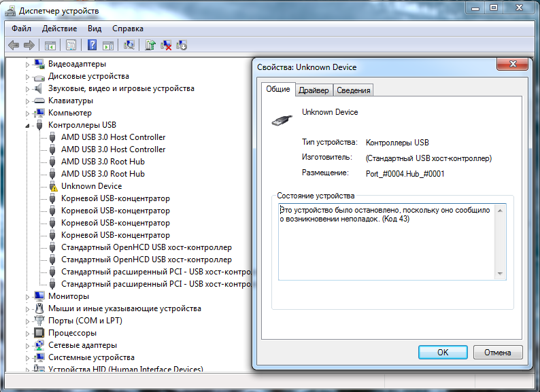The image size is (540, 392).
Task: Toggle the console tree toolbar icon
Action: click(x=50, y=45)
